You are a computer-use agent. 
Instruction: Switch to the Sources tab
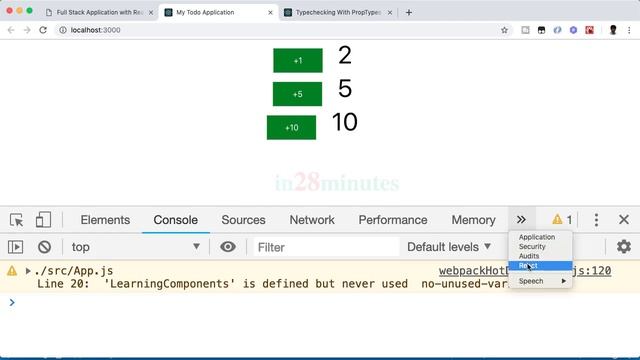(243, 220)
